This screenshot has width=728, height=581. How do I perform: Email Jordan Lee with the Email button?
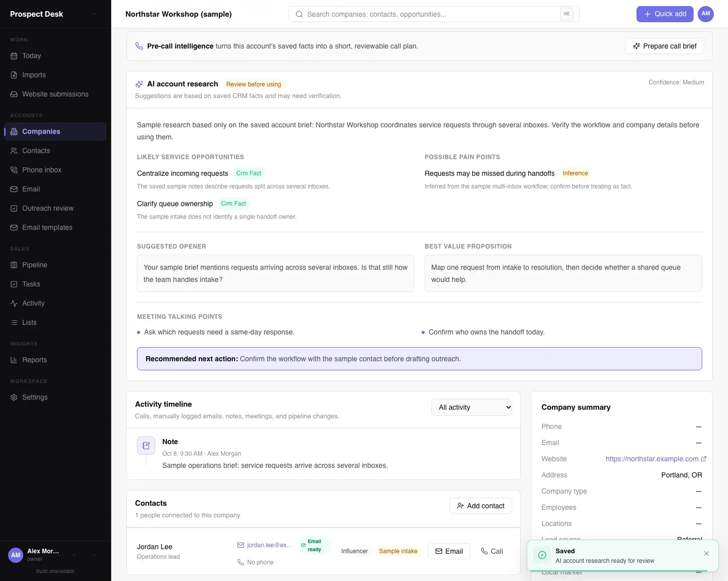point(449,551)
